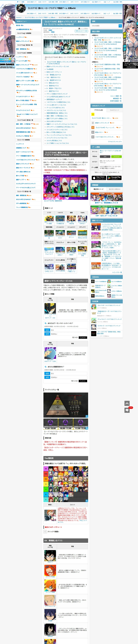The image size is (138, 644).
Task: Open the 最新アプデとガチャ情報 thumbnail in related pages
Action: click(x=49, y=218)
